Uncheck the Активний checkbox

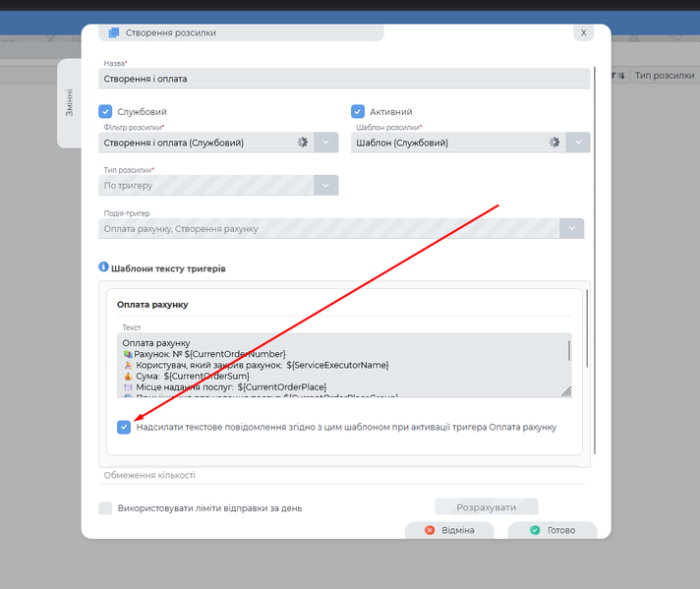point(358,112)
